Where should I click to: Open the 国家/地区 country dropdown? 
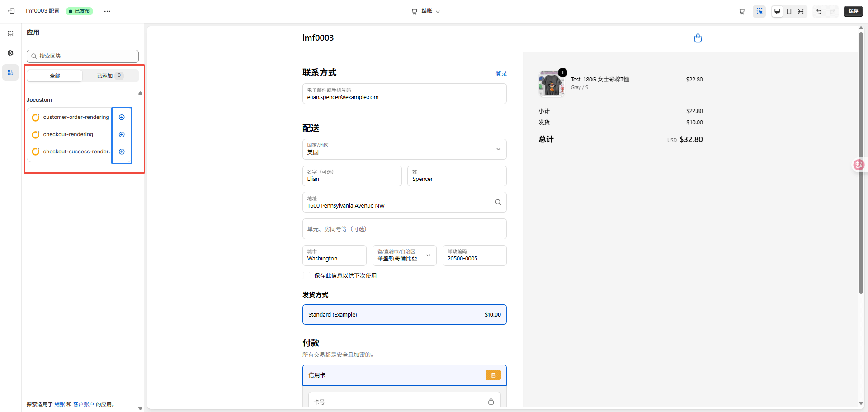404,149
